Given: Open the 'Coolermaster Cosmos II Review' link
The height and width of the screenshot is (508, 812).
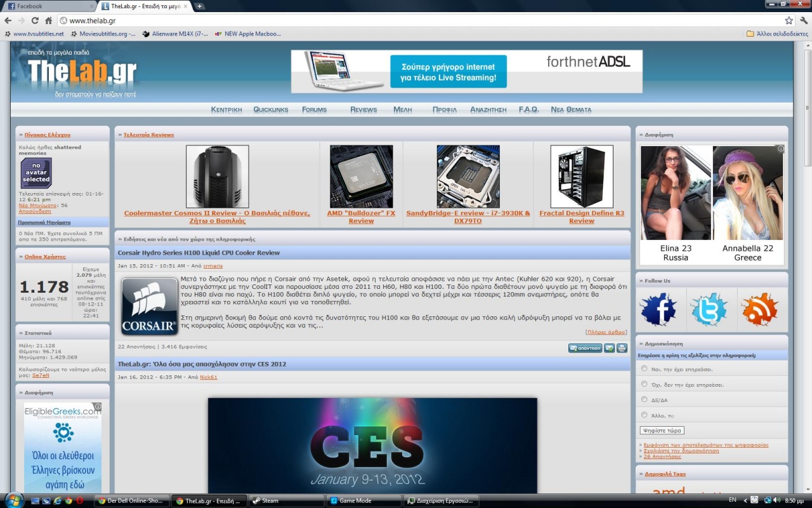Looking at the screenshot, I should pos(217,217).
